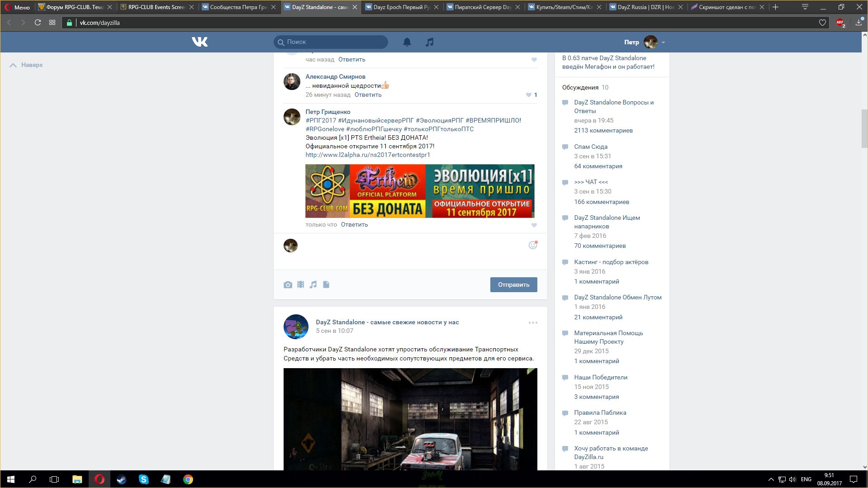868x488 pixels.
Task: Open the volume control in tray
Action: pos(792,479)
